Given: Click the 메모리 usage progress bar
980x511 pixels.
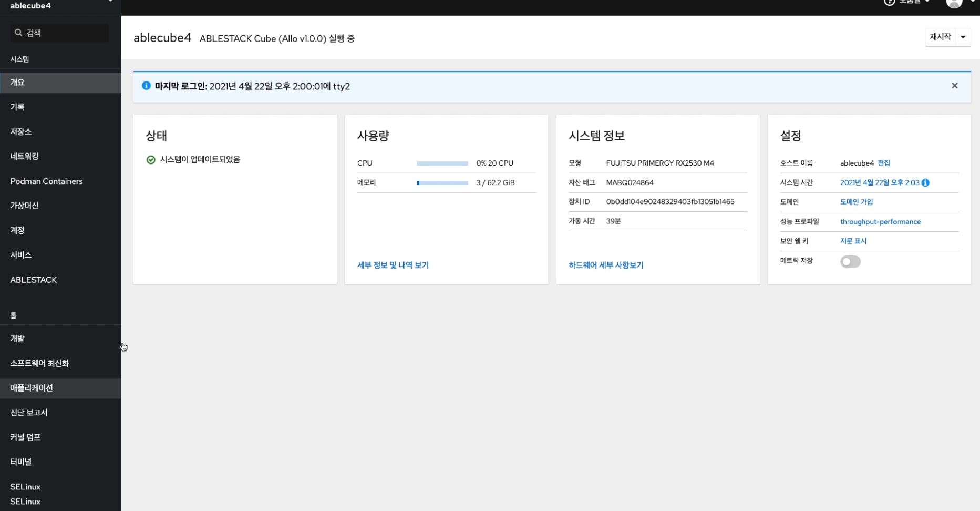Looking at the screenshot, I should [x=442, y=183].
